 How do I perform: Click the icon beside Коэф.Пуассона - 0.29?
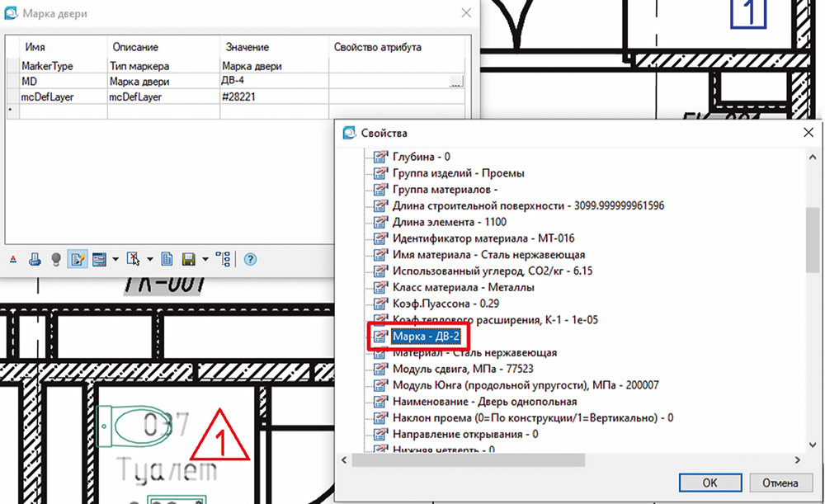[x=380, y=304]
